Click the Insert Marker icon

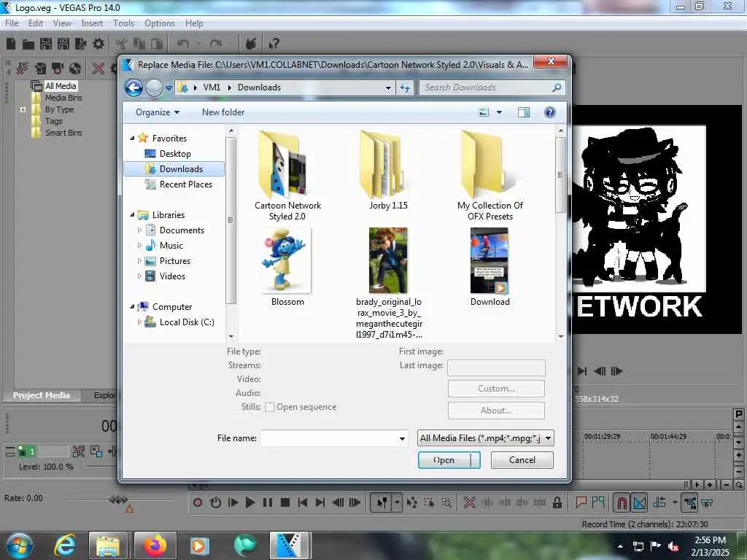coord(581,502)
